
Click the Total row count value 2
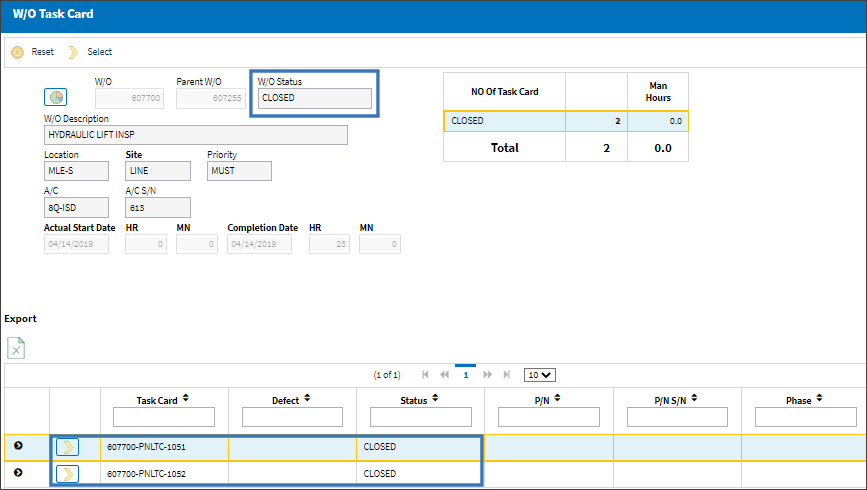(607, 148)
